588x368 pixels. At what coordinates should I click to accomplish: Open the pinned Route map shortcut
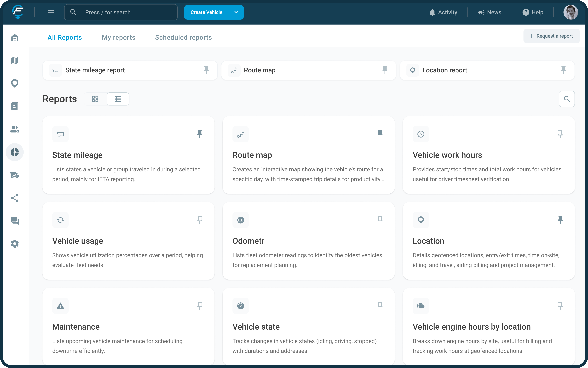(x=309, y=70)
